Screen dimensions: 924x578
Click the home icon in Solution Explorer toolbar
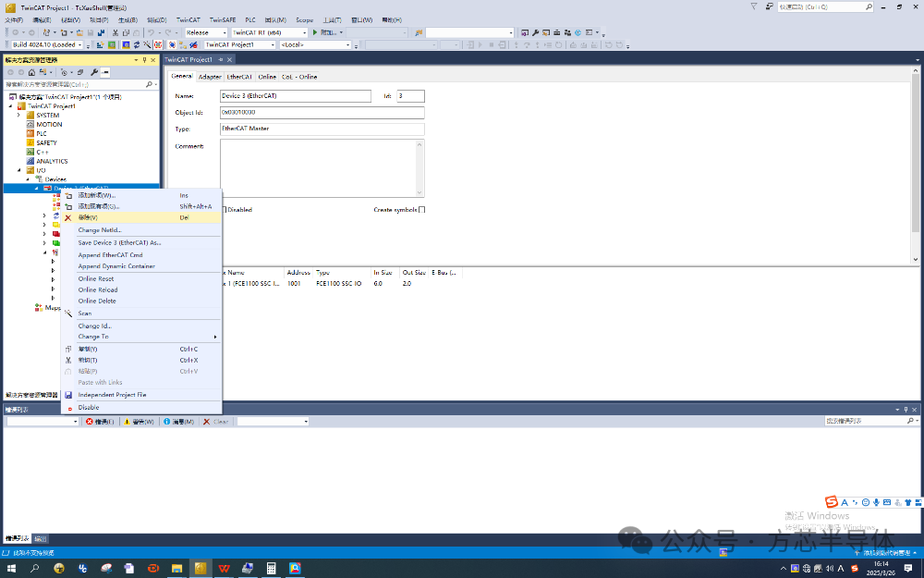click(x=31, y=72)
